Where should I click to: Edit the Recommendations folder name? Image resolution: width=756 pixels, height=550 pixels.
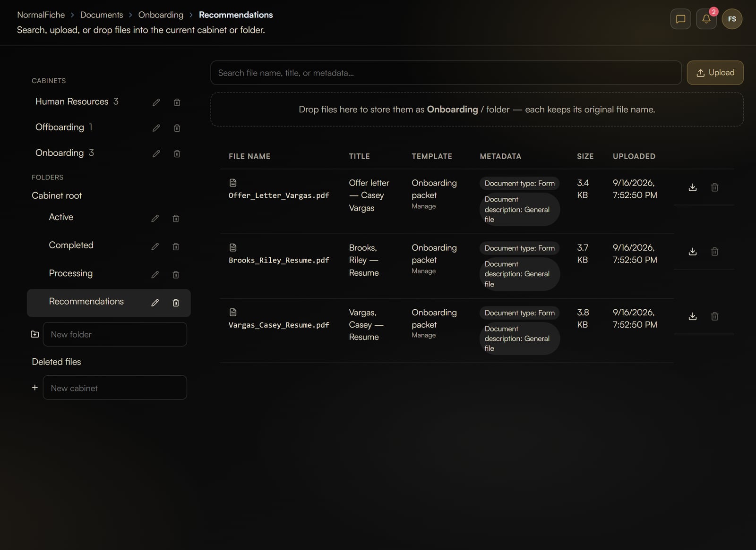[x=155, y=303]
